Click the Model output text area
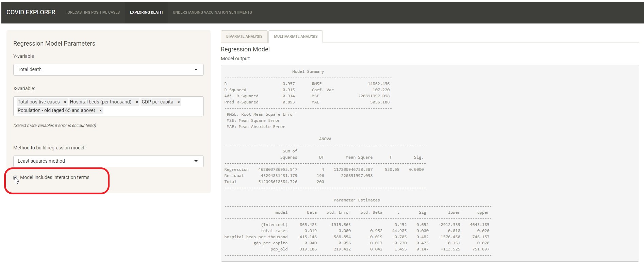The width and height of the screenshot is (644, 277). tap(429, 163)
